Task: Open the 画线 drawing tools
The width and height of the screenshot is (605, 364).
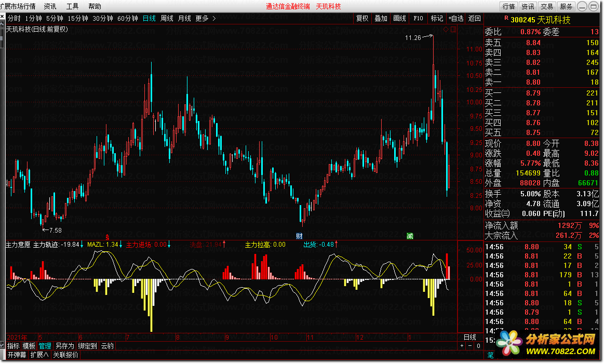Action: coord(399,18)
